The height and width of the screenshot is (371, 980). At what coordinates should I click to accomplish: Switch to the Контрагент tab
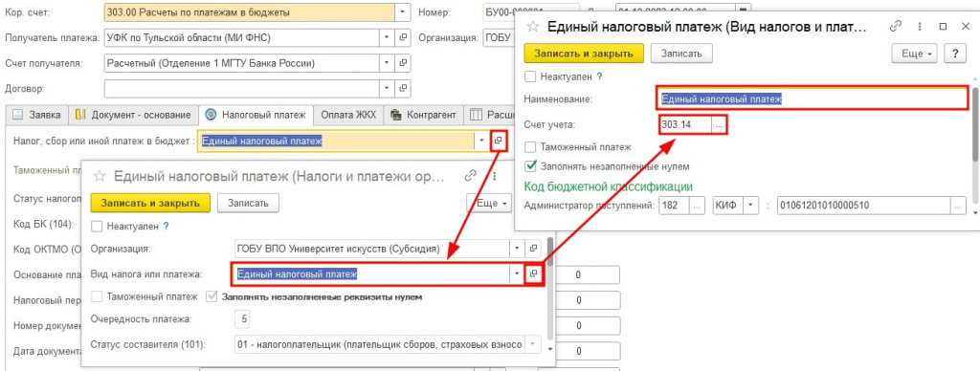tap(423, 115)
